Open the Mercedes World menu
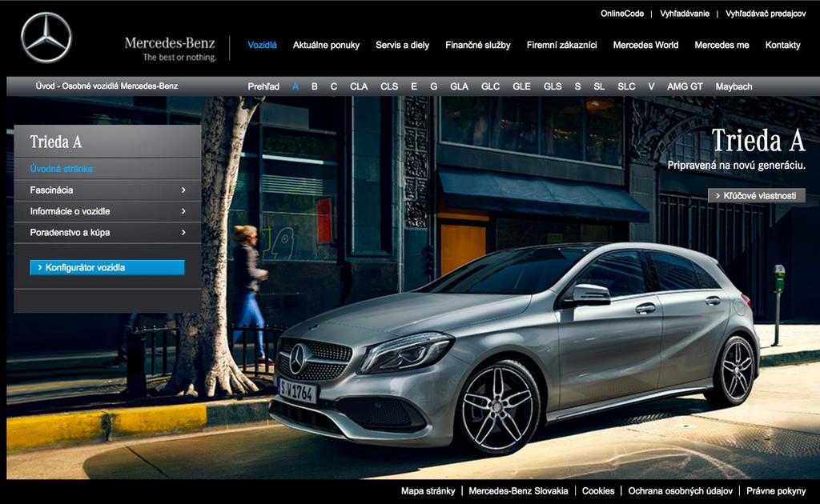This screenshot has height=504, width=820. coord(645,45)
